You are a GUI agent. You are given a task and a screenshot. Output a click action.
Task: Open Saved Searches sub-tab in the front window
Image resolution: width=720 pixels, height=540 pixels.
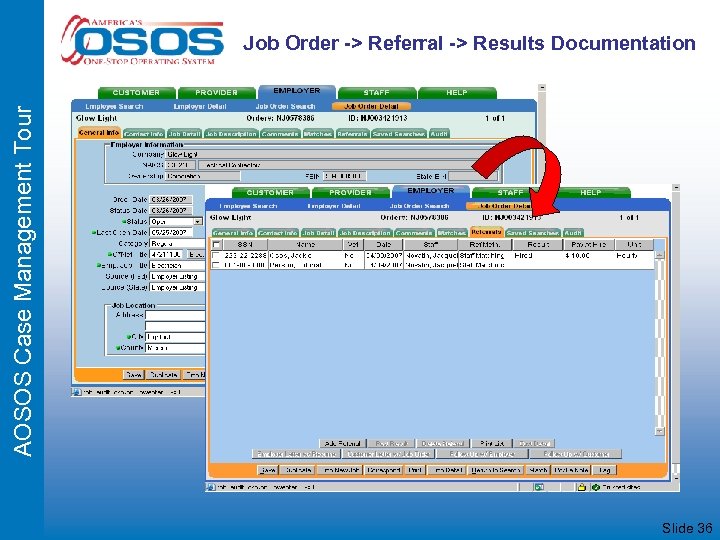533,233
